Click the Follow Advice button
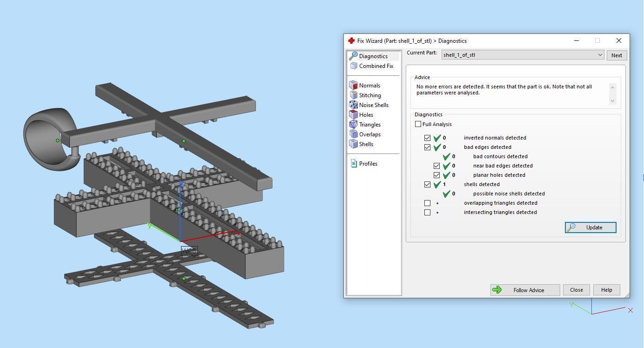Screen dimensions: 644x348 coord(525,290)
